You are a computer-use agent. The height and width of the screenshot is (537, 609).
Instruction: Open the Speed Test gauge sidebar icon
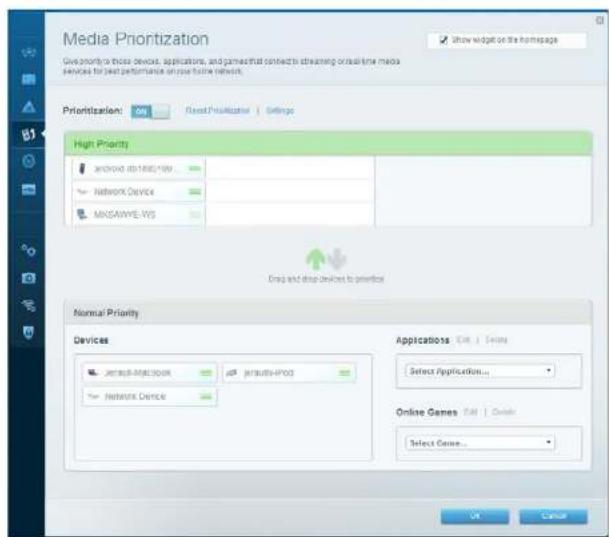[28, 161]
